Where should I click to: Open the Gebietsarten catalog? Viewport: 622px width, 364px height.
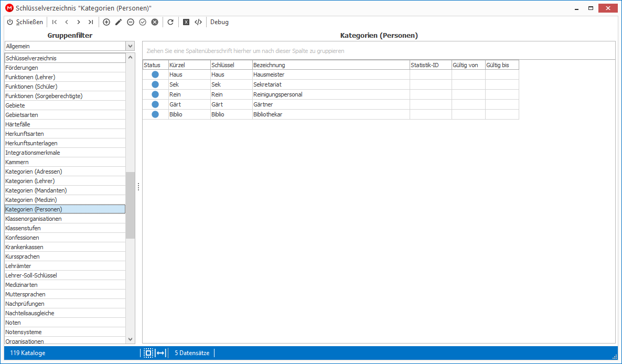pyautogui.click(x=65, y=115)
